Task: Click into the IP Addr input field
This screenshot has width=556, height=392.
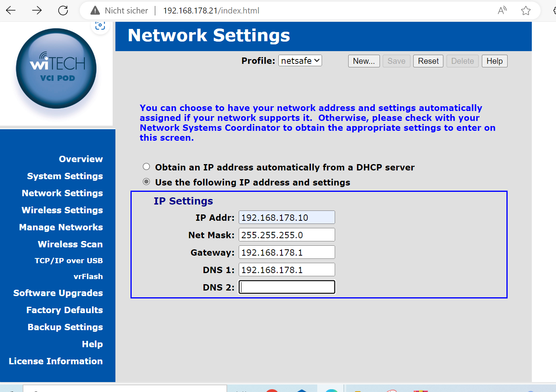Action: point(287,218)
